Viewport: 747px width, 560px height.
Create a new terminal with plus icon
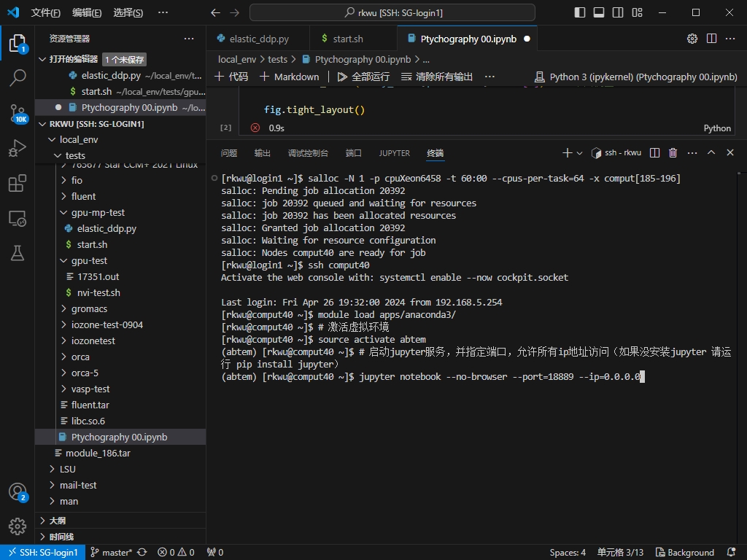tap(567, 153)
